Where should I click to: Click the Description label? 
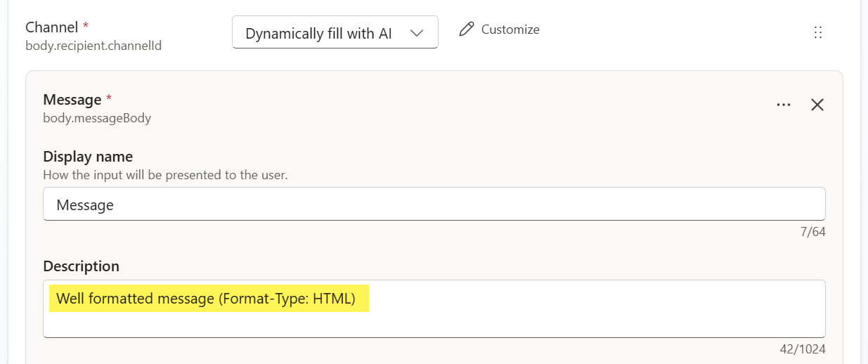point(81,266)
